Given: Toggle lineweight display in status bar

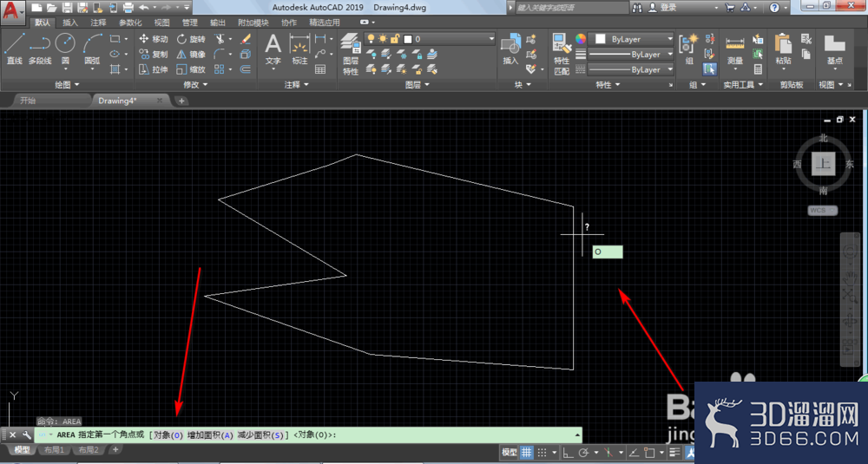Looking at the screenshot, I should pos(674,453).
